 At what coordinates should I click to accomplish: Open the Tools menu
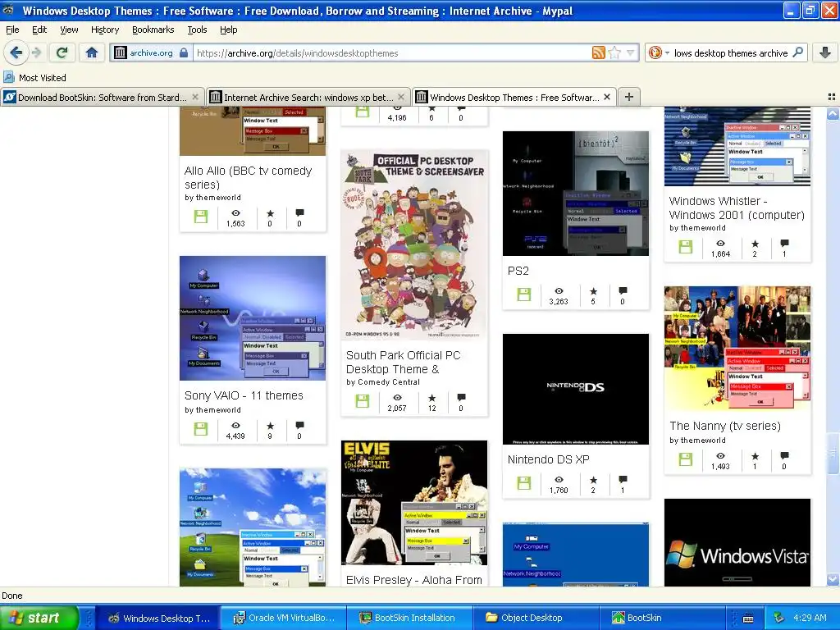pyautogui.click(x=197, y=30)
